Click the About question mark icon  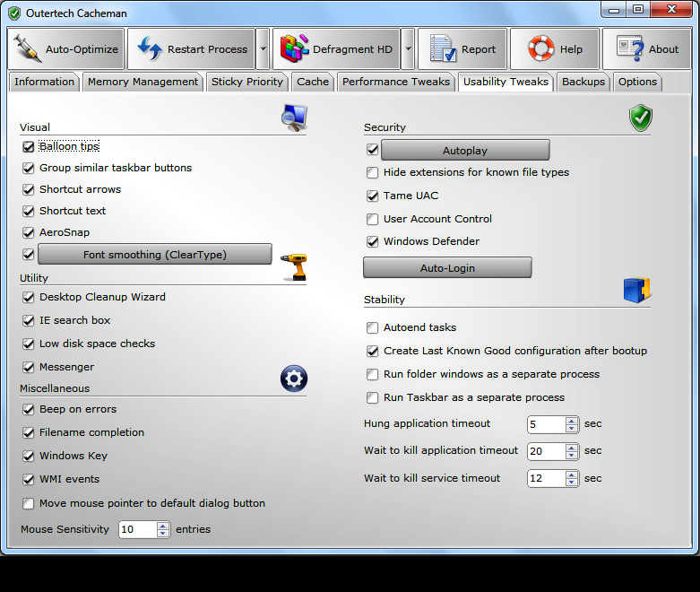click(x=630, y=48)
